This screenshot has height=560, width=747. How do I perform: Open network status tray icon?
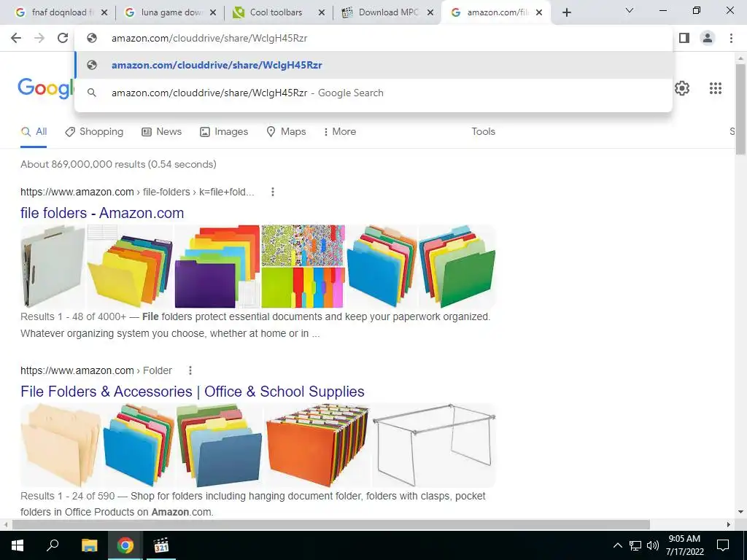coord(635,545)
